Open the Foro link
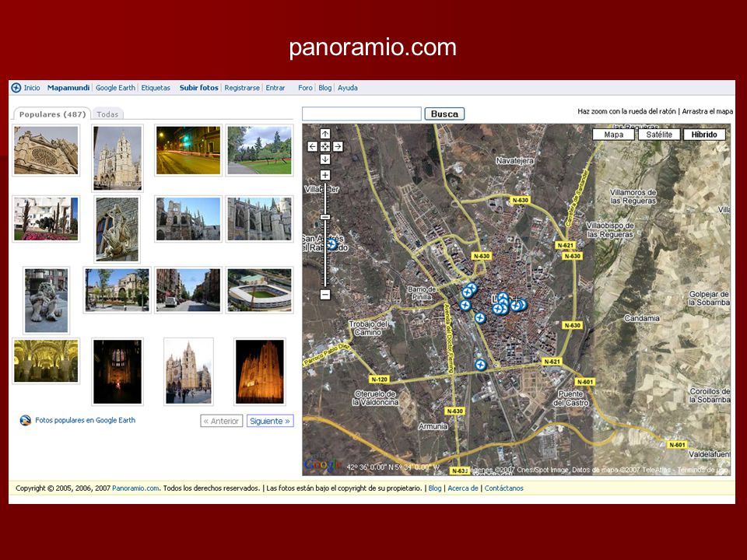Viewport: 747px width, 560px height. pyautogui.click(x=305, y=88)
